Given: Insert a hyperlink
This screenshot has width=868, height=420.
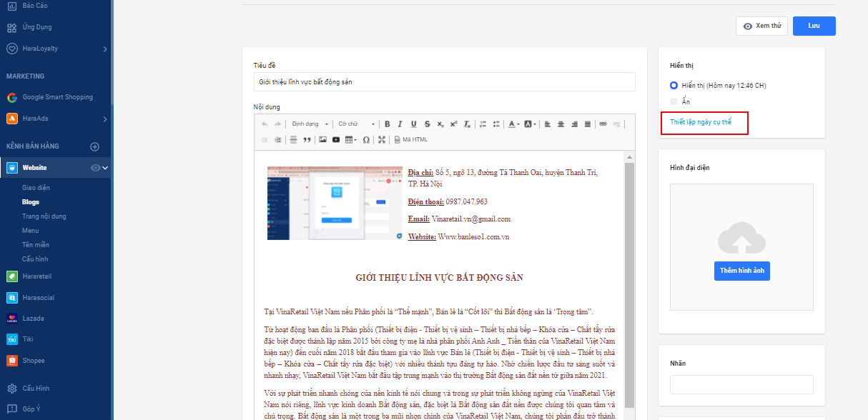Looking at the screenshot, I should point(603,124).
